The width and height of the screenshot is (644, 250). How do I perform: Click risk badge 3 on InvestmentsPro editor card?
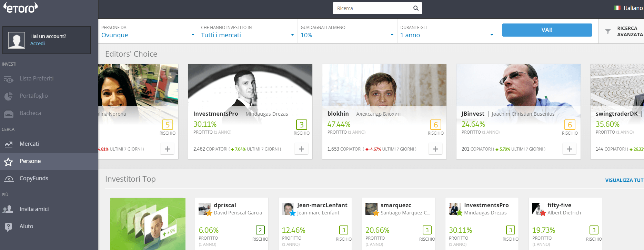pyautogui.click(x=302, y=125)
